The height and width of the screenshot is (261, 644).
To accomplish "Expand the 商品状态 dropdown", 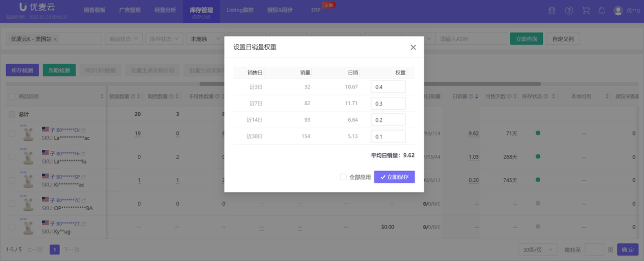I will click(124, 39).
